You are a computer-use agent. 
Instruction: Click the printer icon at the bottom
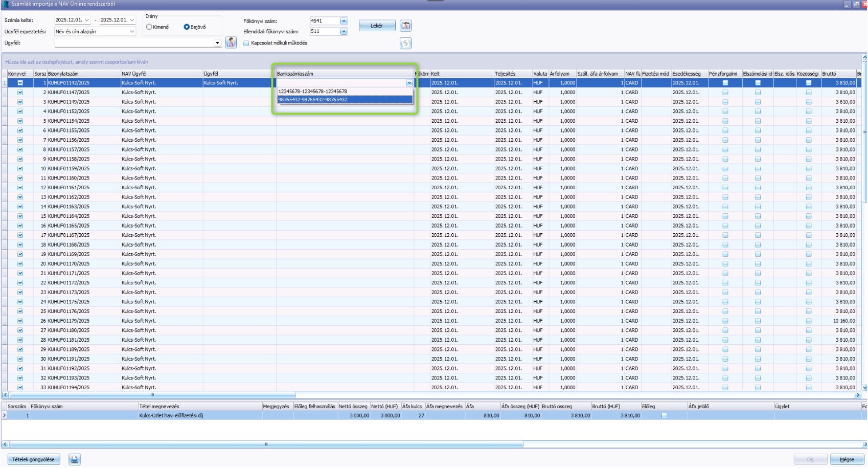tap(75, 459)
